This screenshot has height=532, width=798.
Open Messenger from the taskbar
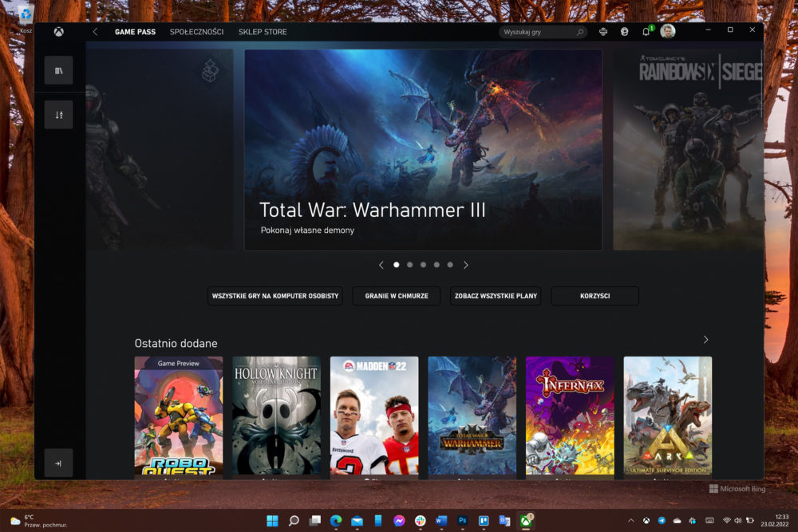[x=399, y=521]
